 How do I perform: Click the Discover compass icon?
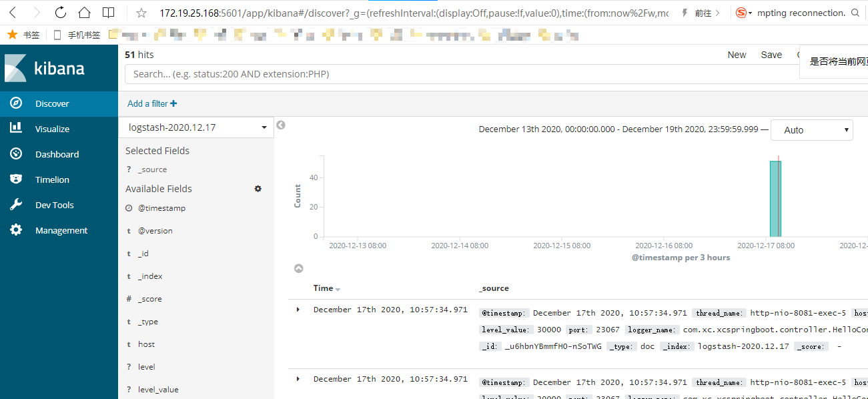[x=16, y=103]
